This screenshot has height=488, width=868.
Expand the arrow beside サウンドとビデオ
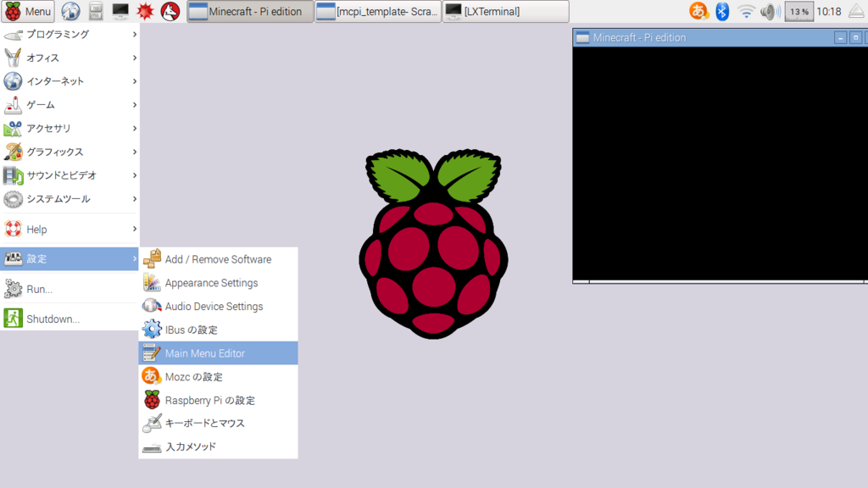tap(135, 175)
